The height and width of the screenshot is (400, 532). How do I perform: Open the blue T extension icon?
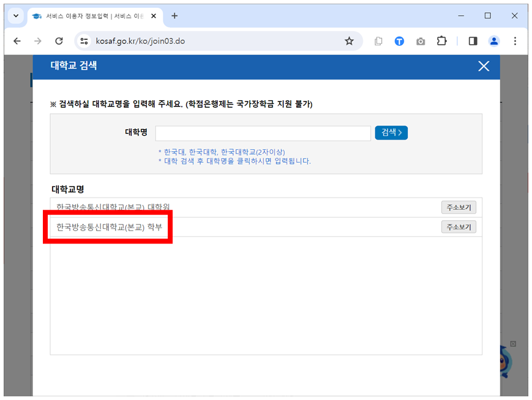click(399, 42)
